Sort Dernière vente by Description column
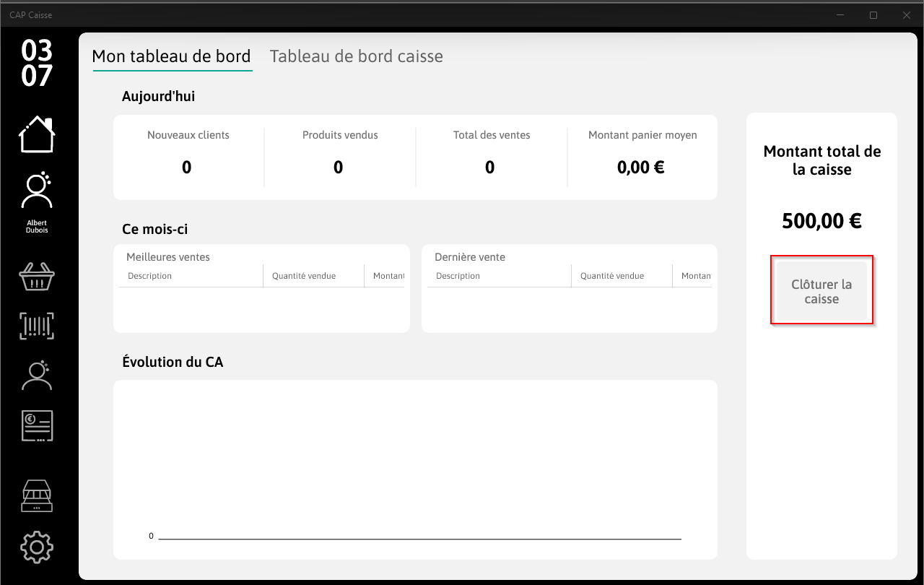Viewport: 924px width, 585px height. click(500, 276)
